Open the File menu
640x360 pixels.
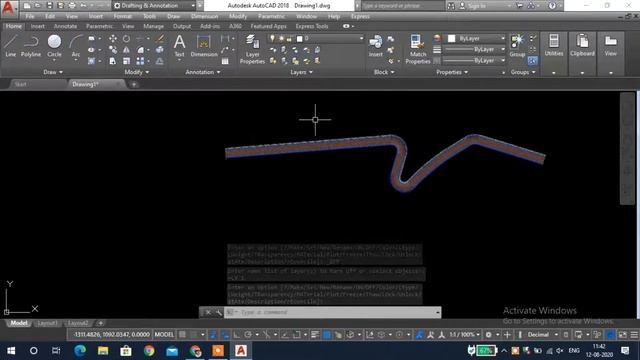click(30, 17)
